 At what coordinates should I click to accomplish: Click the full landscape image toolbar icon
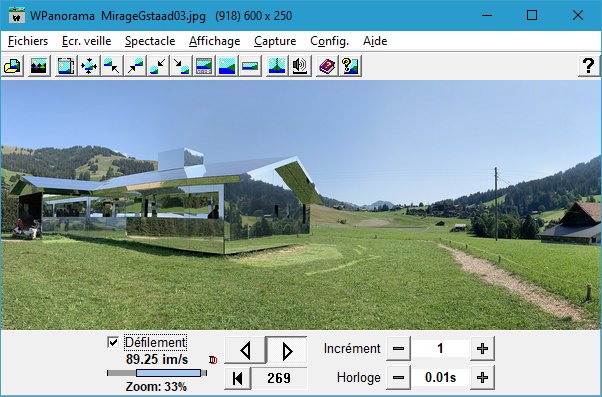click(227, 66)
